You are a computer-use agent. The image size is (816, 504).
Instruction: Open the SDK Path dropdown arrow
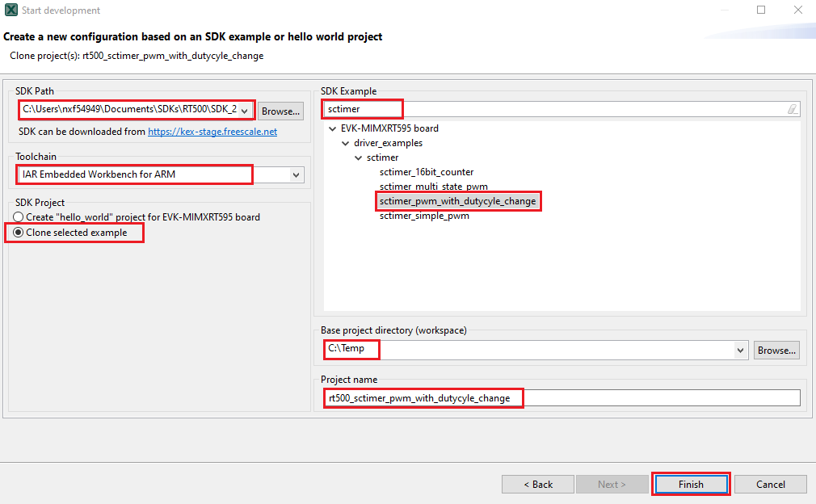point(246,110)
